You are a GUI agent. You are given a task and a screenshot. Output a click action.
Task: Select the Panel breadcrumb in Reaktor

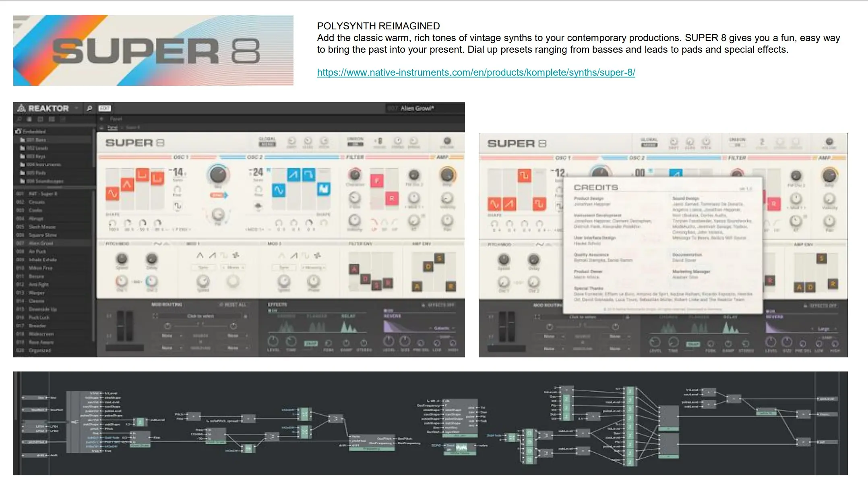pyautogui.click(x=113, y=128)
